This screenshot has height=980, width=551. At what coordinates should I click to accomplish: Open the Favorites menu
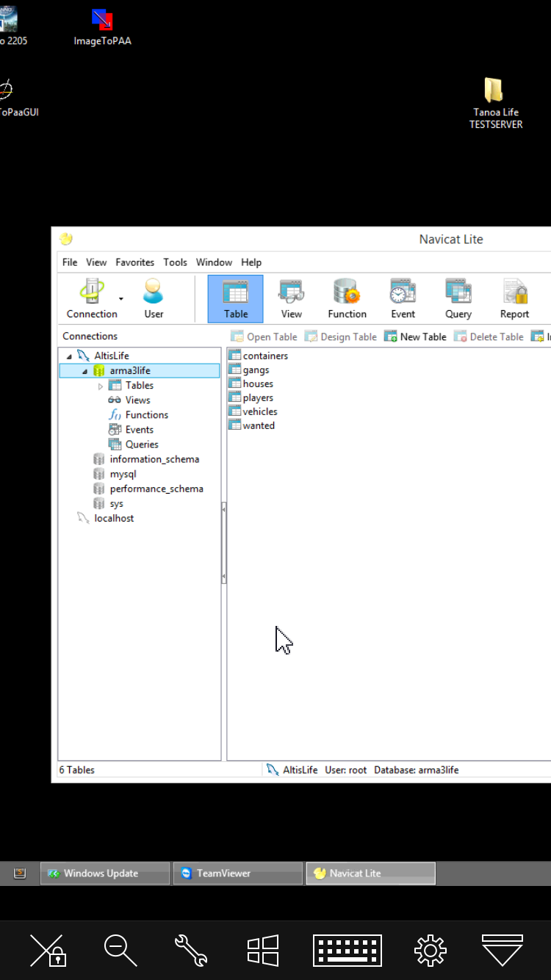coord(134,262)
